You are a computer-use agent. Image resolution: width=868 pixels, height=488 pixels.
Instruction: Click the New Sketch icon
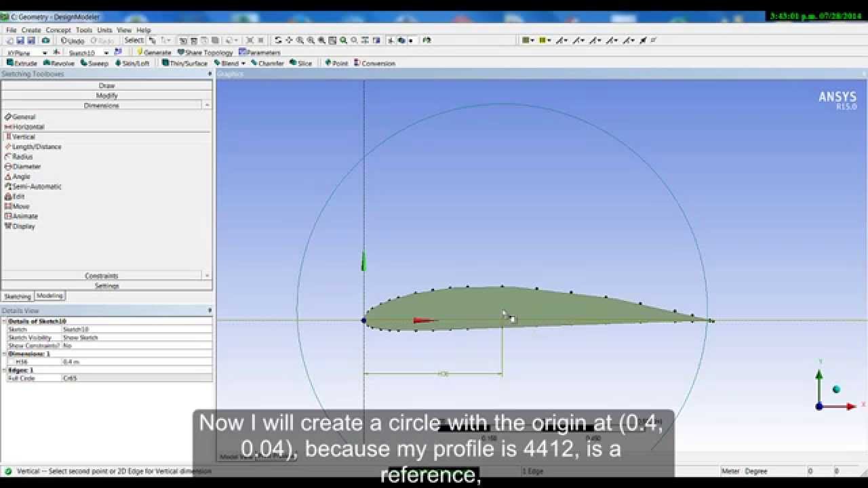pos(118,52)
